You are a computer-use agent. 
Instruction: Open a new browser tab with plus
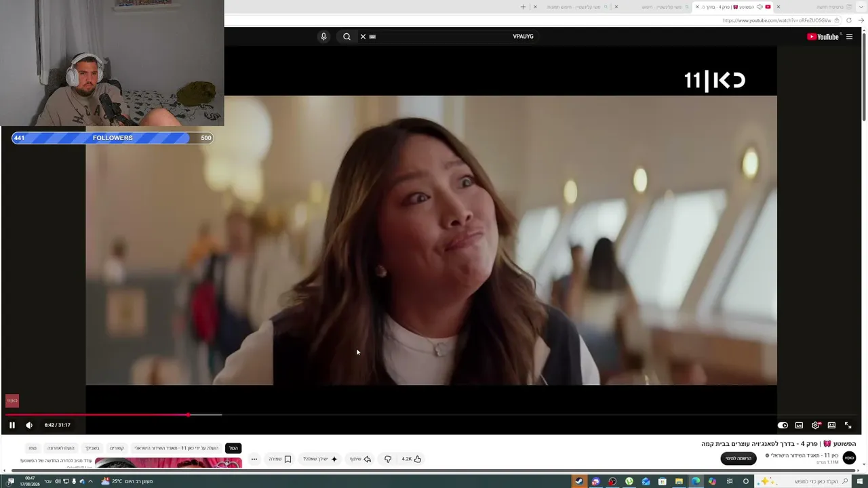[x=523, y=7]
